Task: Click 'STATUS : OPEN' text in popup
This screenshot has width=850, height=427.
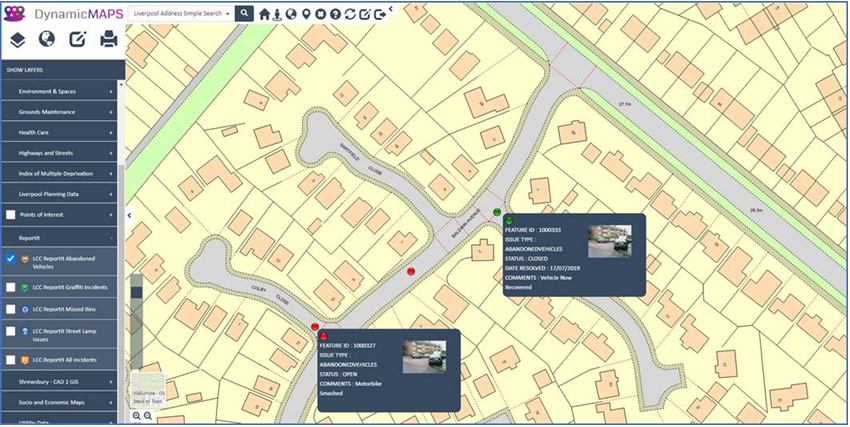Action: coord(338,374)
